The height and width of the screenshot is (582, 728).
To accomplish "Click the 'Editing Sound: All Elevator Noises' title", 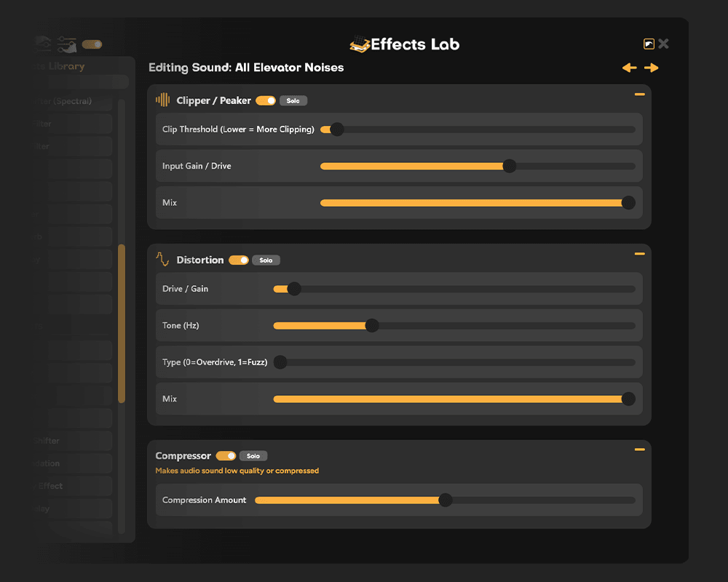I will point(246,68).
